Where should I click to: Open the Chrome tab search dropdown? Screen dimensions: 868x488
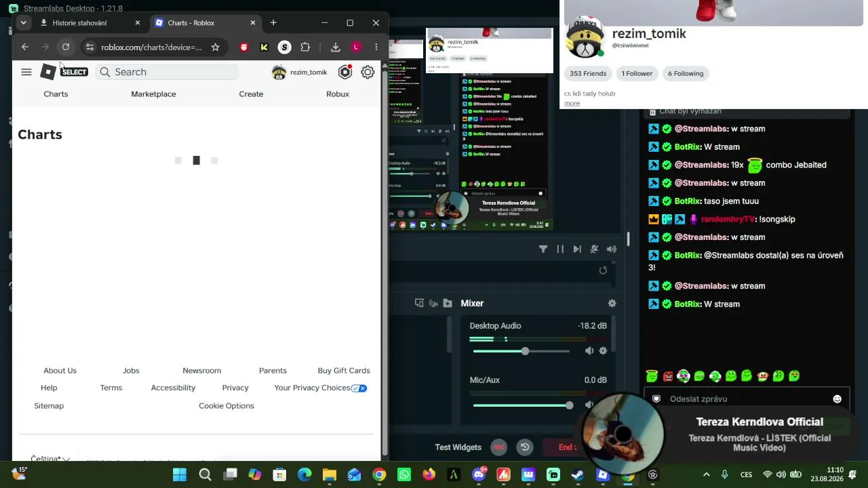tap(23, 22)
